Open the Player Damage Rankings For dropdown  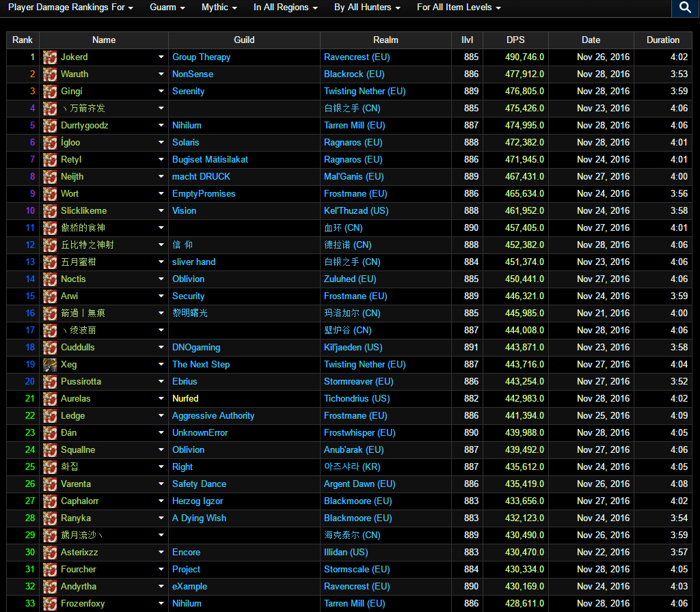coord(70,7)
